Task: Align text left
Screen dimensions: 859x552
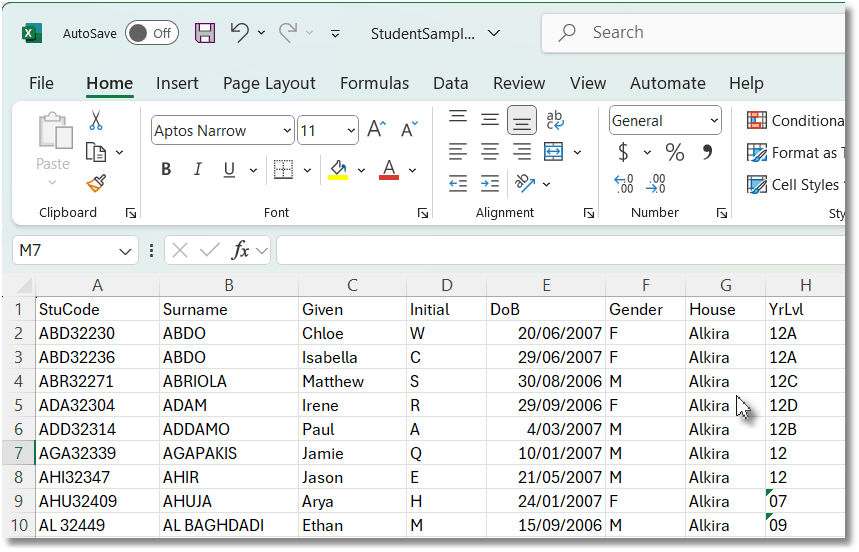Action: [458, 152]
